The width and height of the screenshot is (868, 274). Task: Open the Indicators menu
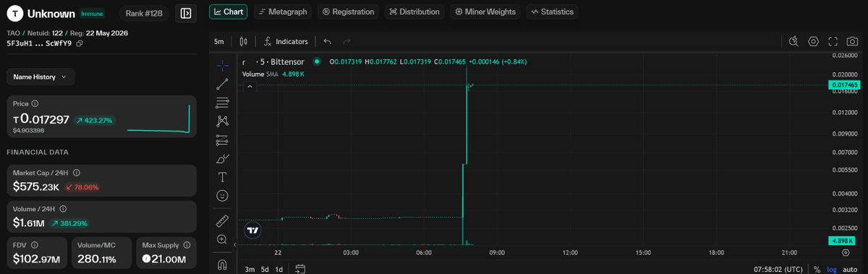286,42
